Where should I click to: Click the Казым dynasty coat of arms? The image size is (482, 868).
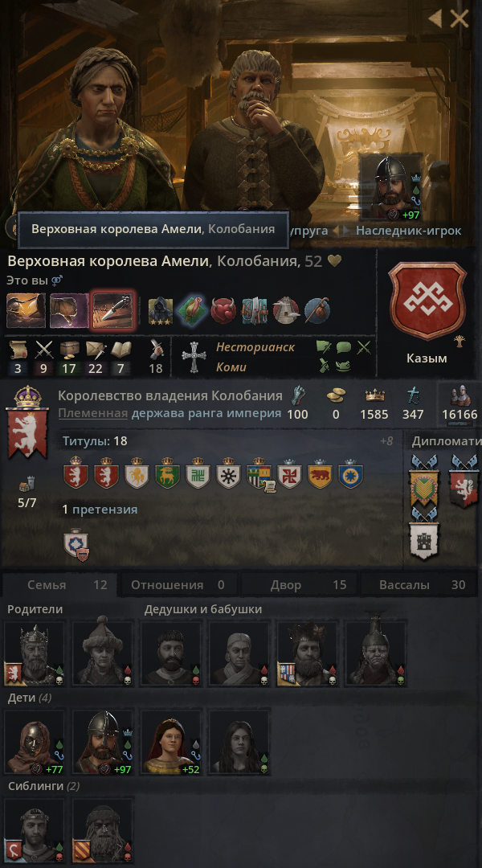(x=427, y=301)
